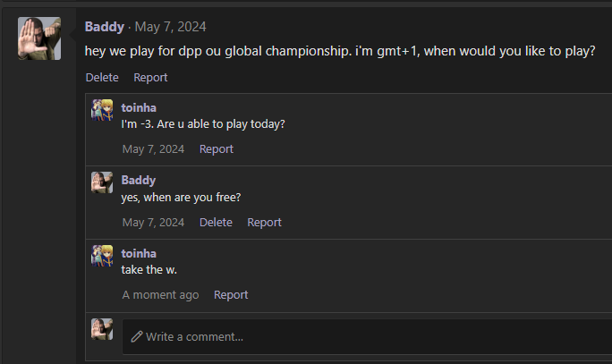This screenshot has height=364, width=612.
Task: Delete Baddy's main profile post
Action: 102,78
